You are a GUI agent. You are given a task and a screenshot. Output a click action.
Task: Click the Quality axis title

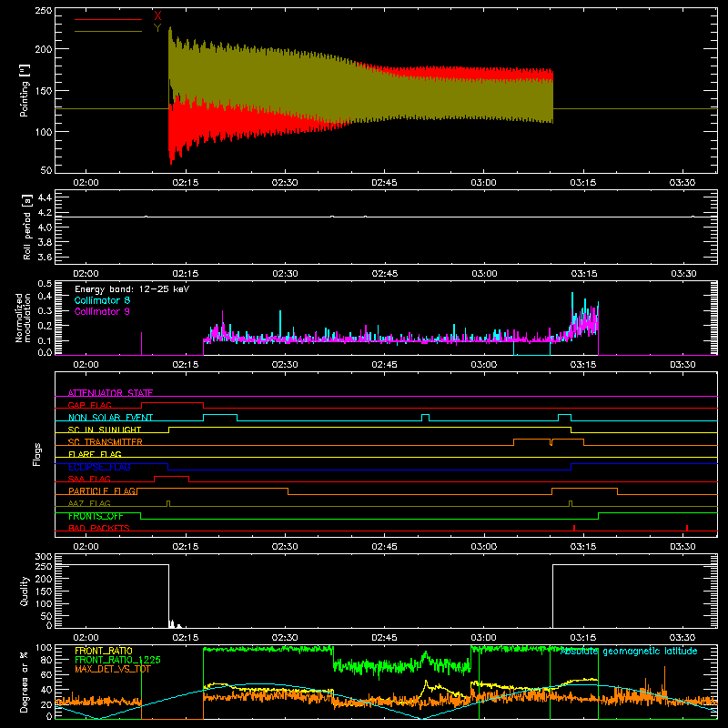[x=25, y=591]
